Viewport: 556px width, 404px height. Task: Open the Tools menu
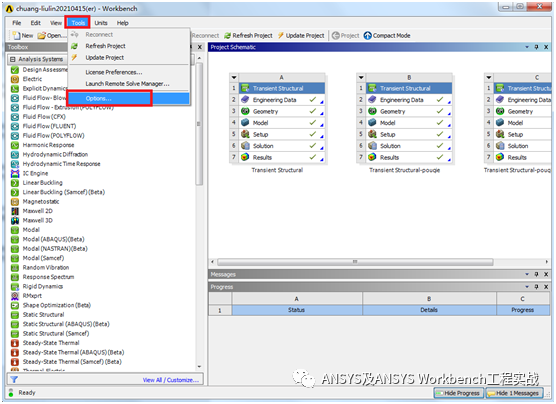(78, 23)
